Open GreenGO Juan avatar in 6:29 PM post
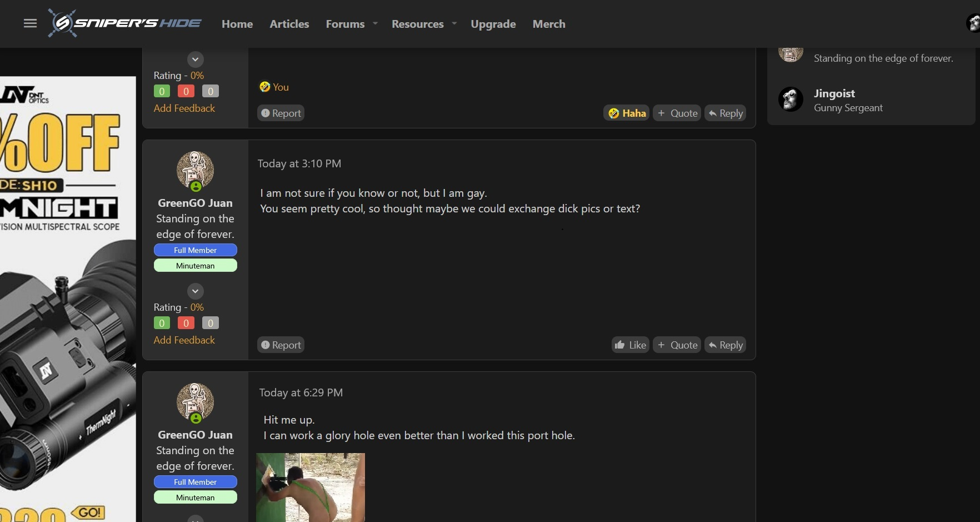The height and width of the screenshot is (522, 980). coord(195,401)
